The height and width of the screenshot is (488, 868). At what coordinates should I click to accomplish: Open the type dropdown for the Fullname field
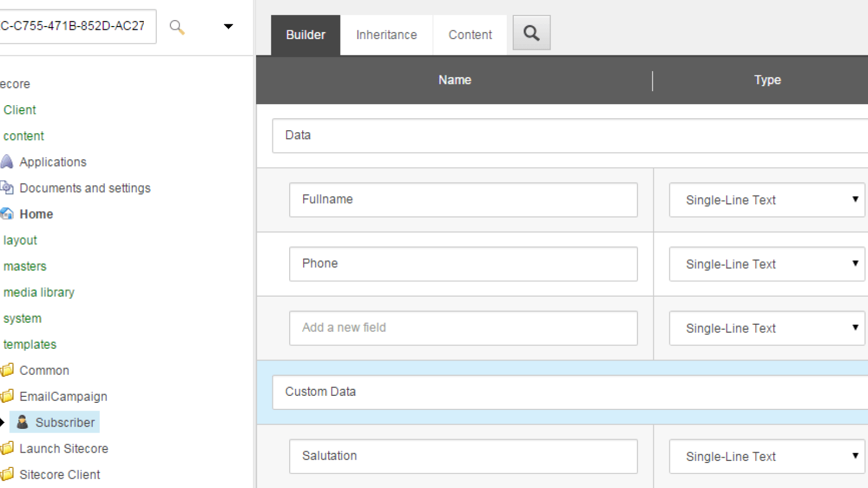click(854, 200)
